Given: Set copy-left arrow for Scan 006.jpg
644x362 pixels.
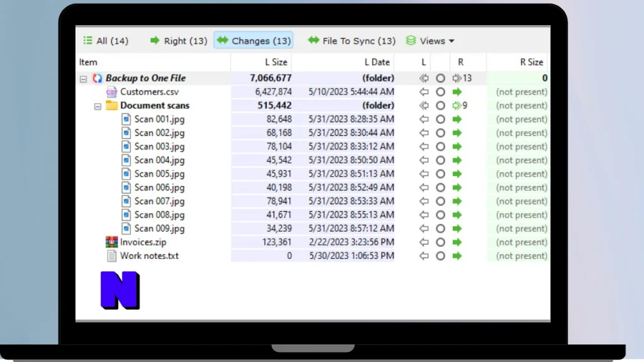Looking at the screenshot, I should (x=424, y=187).
